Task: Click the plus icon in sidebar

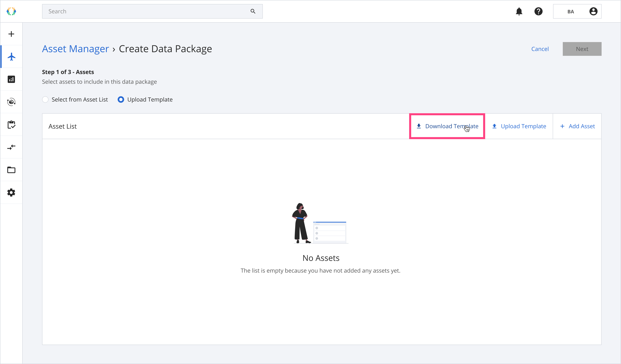Action: click(11, 34)
